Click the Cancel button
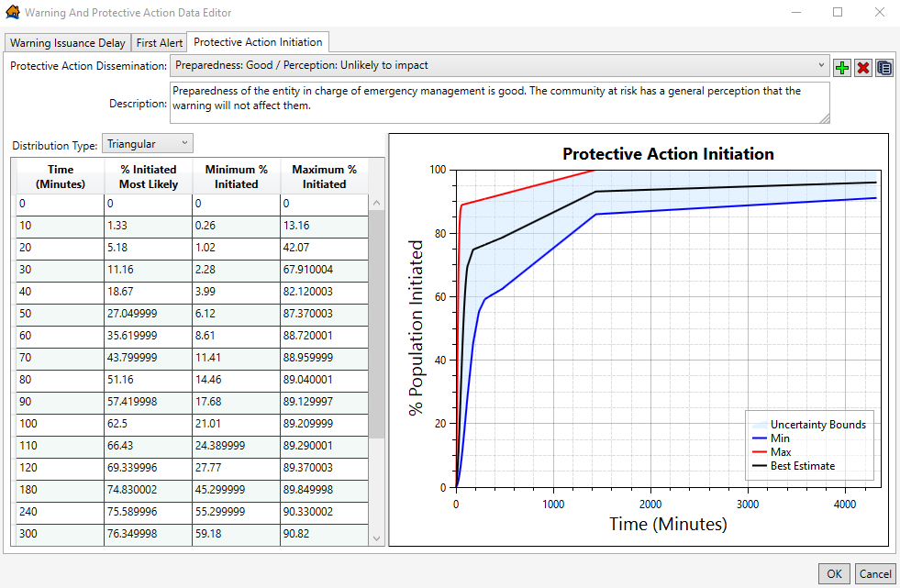 [874, 573]
